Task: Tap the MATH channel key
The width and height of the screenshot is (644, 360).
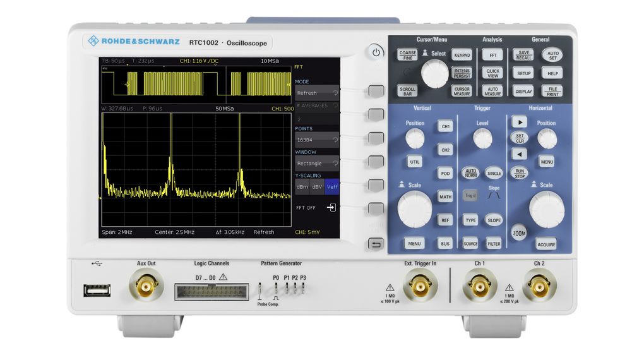Action: click(445, 196)
